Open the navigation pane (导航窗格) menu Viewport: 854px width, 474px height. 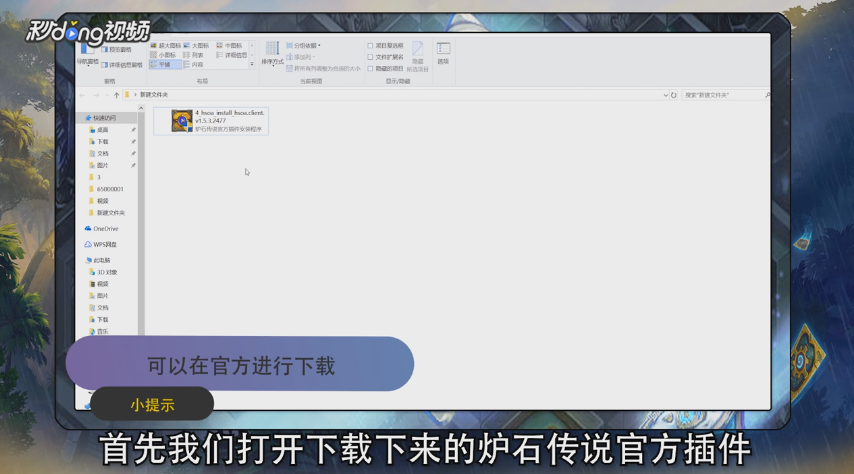pos(87,54)
